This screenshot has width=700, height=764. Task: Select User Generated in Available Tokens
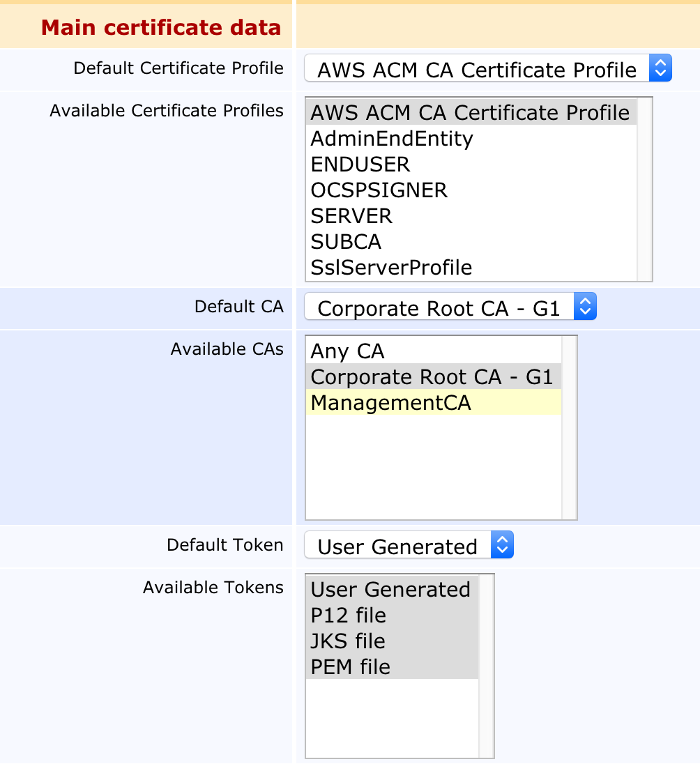point(390,590)
